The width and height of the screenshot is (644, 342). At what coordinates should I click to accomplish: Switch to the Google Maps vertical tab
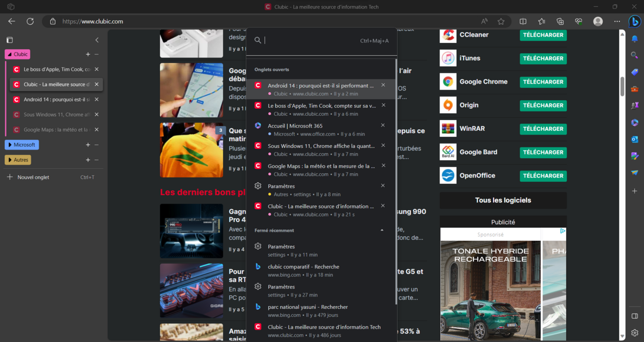56,129
